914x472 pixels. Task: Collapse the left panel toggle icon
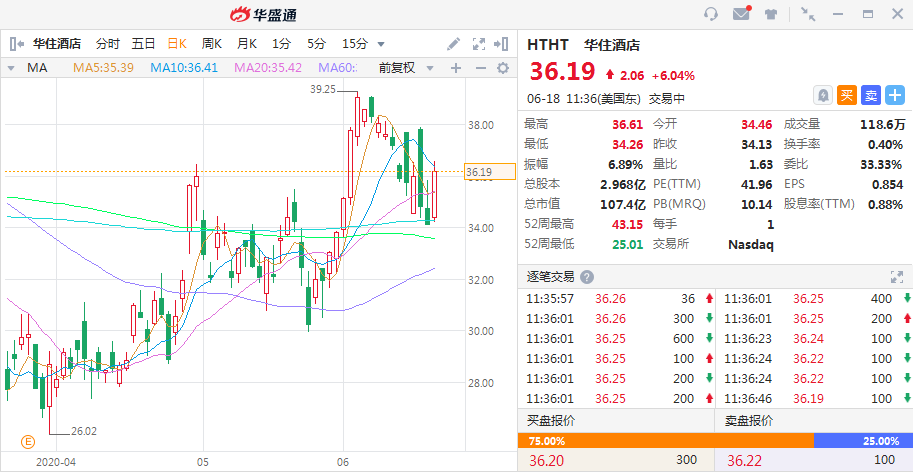point(17,44)
